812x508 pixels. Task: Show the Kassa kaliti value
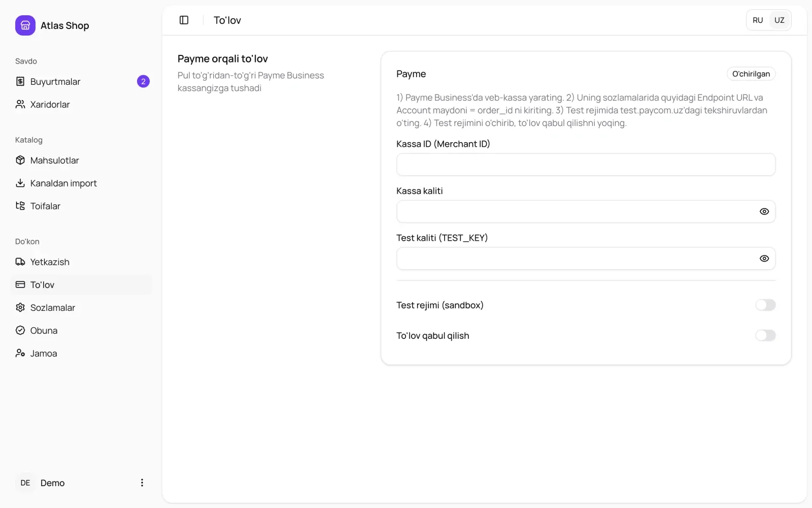pos(764,211)
